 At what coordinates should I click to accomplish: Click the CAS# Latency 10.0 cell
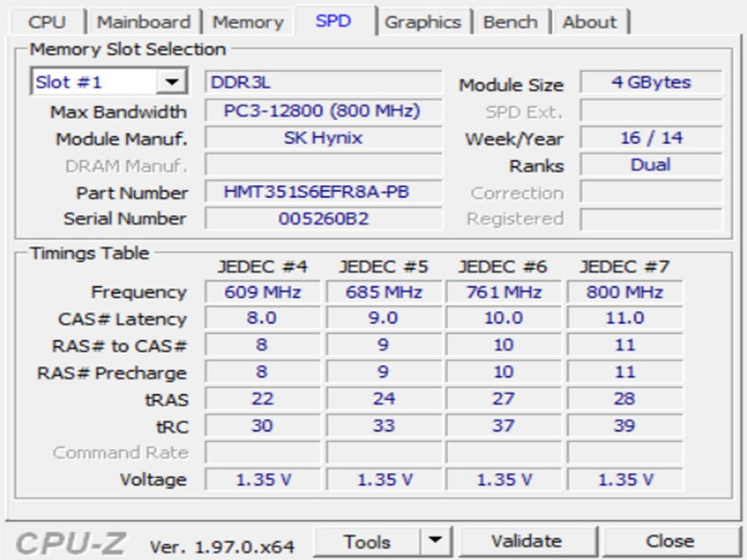[x=504, y=318]
